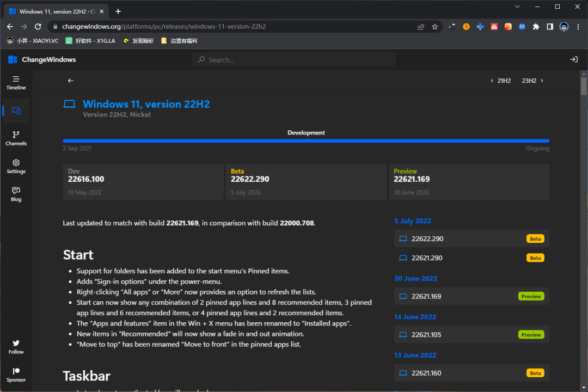Click the sign-in arrow icon
This screenshot has width=588, height=392.
[x=573, y=60]
